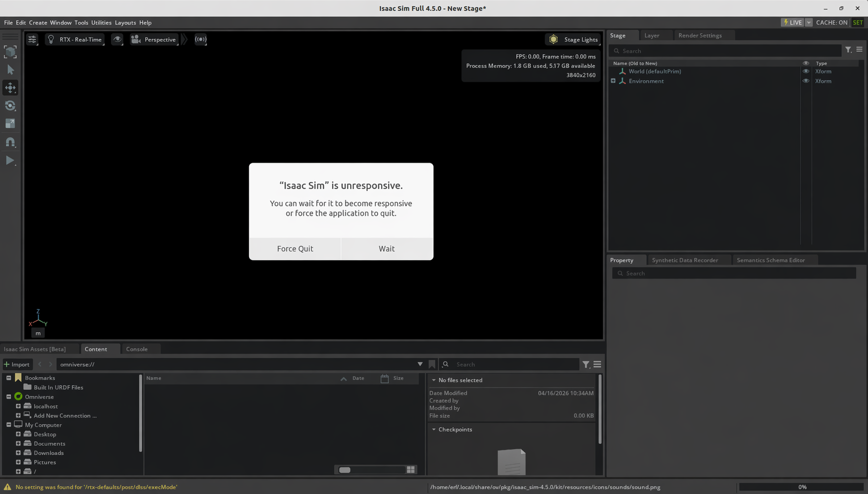The height and width of the screenshot is (494, 868).
Task: Open the RTX - Real-Time renderer dropdown
Action: 75,40
